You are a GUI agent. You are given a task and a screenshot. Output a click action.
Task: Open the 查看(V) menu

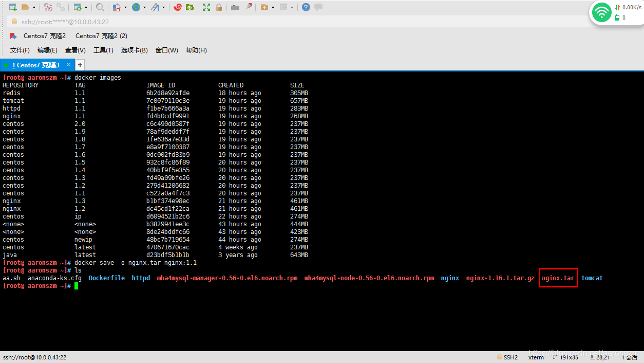point(75,50)
